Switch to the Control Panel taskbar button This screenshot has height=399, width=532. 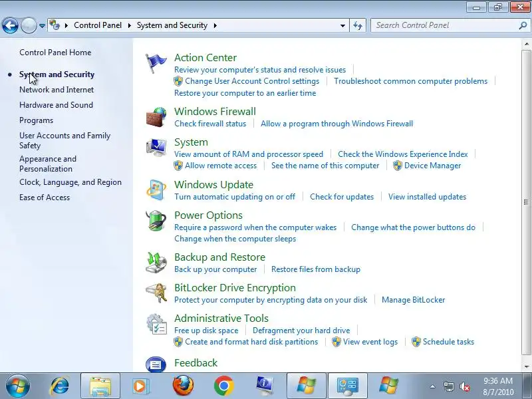348,386
